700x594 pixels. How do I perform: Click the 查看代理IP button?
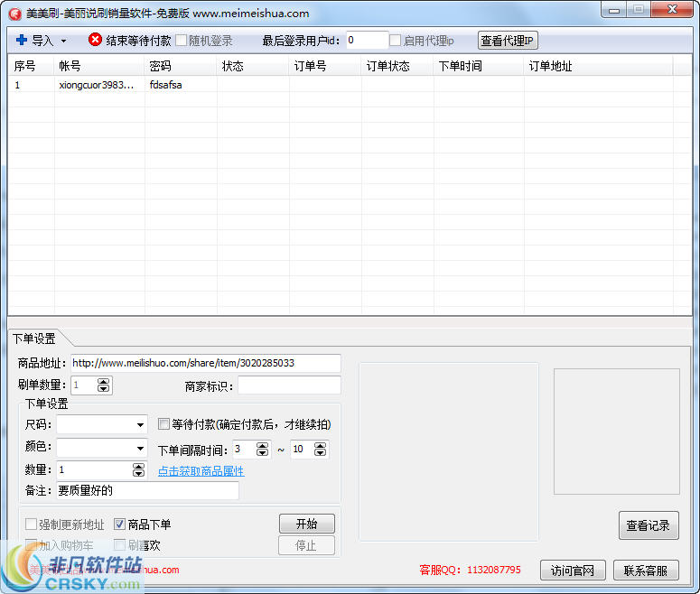click(x=508, y=41)
